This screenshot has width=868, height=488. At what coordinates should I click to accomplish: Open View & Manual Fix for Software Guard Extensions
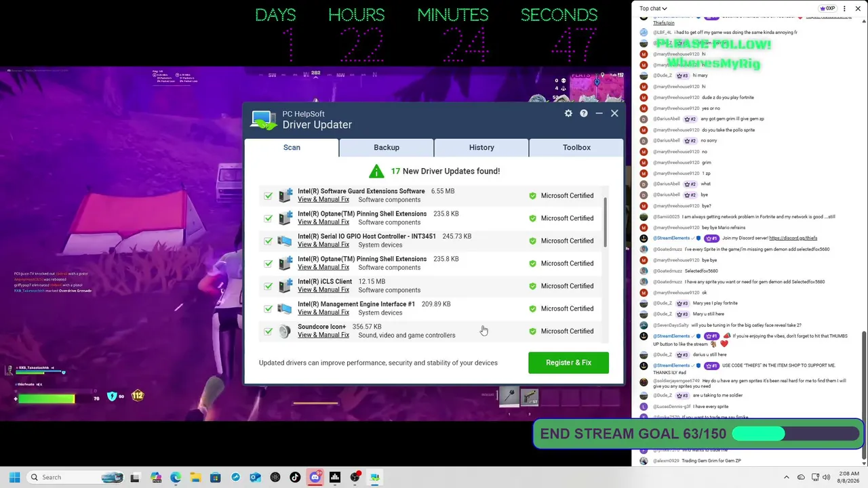click(x=323, y=199)
